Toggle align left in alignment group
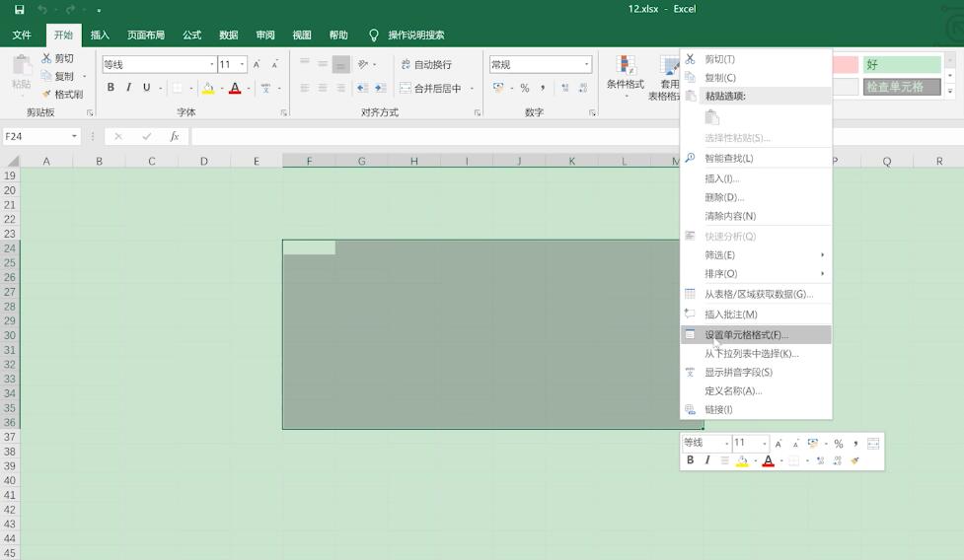This screenshot has width=964, height=560. pos(304,88)
